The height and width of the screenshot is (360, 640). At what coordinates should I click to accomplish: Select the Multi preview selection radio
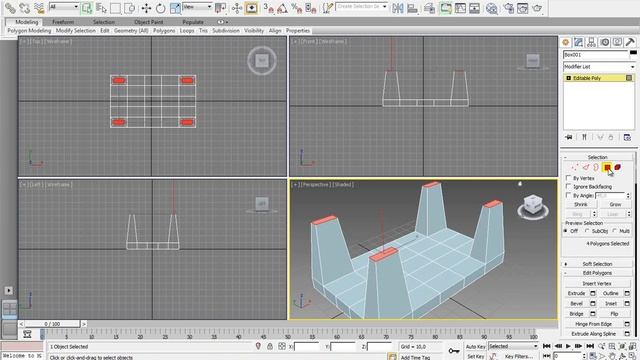pyautogui.click(x=614, y=231)
